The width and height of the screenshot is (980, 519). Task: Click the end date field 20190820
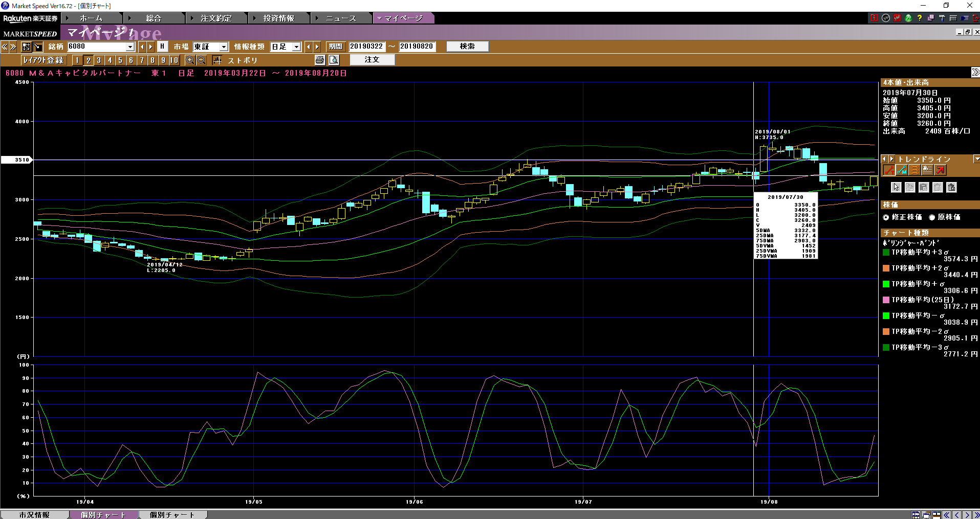pyautogui.click(x=417, y=47)
